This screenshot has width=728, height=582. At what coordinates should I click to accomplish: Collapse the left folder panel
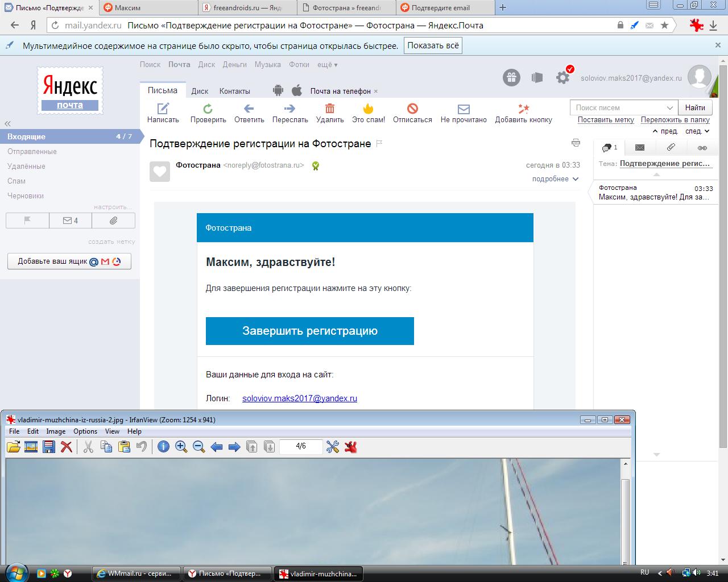click(x=7, y=123)
